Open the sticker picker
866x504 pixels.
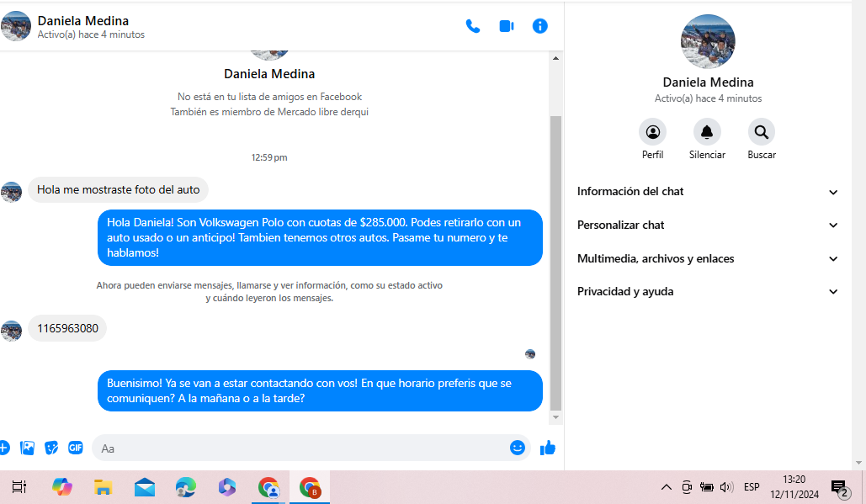coord(52,448)
